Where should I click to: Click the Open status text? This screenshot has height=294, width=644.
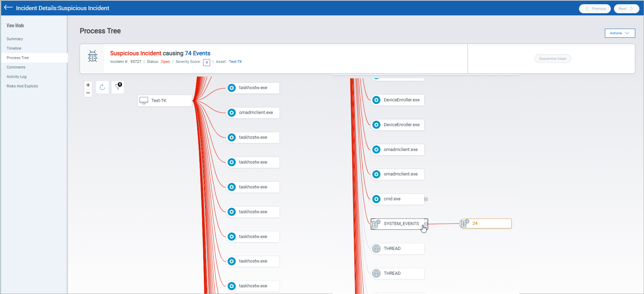pyautogui.click(x=165, y=62)
